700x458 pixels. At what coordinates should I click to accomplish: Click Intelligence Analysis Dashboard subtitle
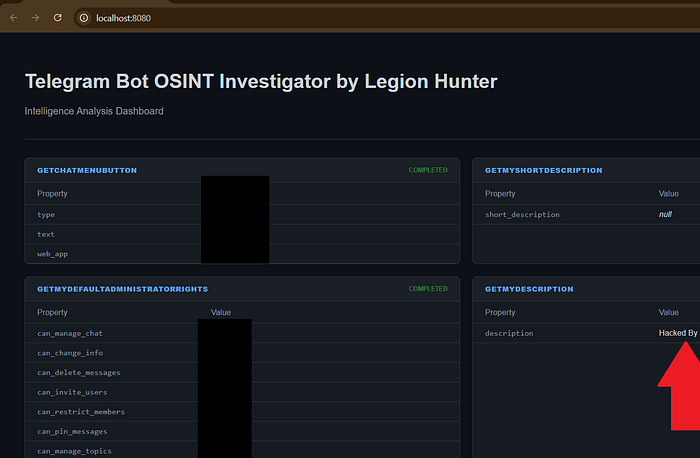click(94, 111)
